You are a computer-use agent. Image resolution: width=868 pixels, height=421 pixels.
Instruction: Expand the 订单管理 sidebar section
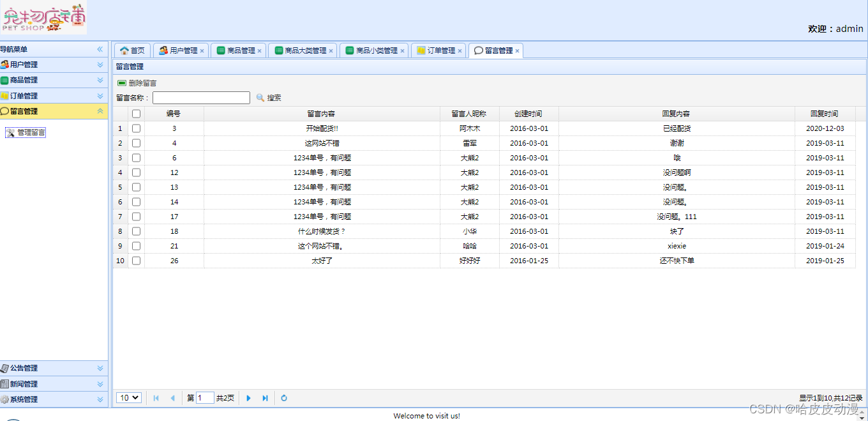tap(100, 96)
